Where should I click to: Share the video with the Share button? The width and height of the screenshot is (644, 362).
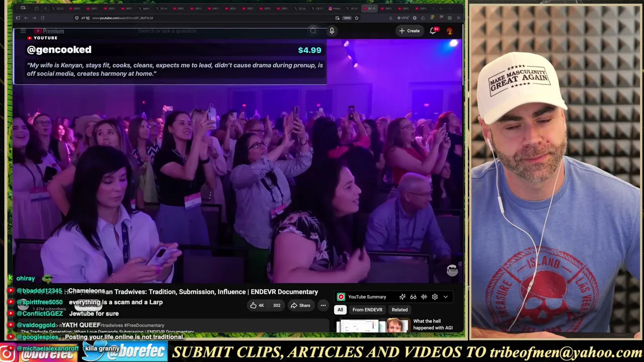tap(300, 305)
